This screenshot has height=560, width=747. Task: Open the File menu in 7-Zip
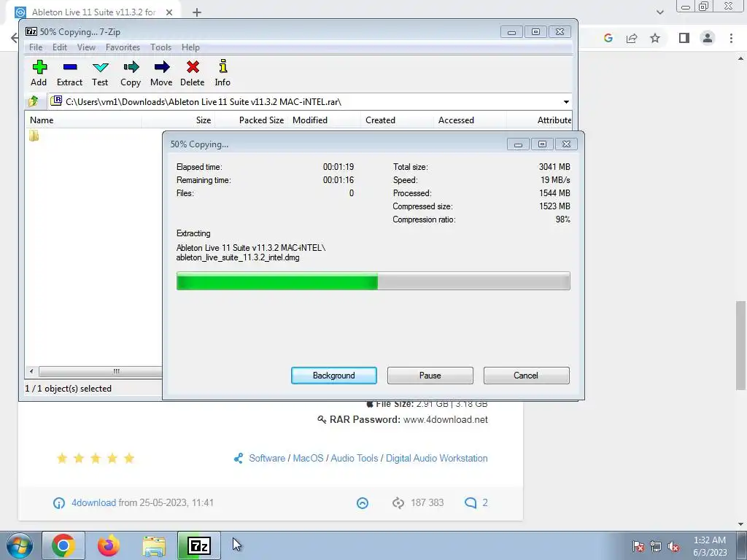pos(36,47)
